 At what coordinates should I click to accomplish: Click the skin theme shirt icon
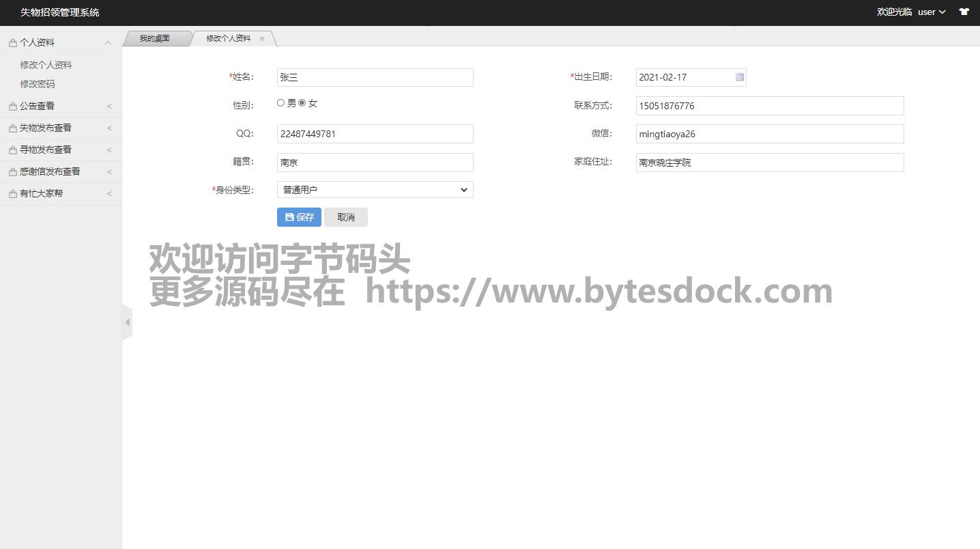click(x=964, y=12)
